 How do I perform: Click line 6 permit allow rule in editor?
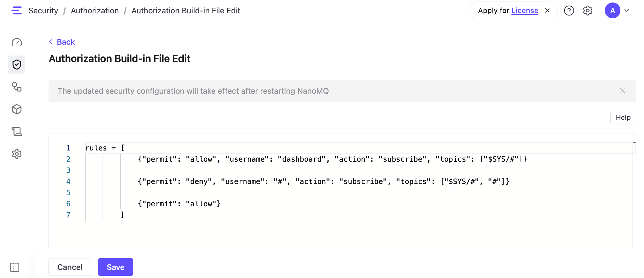pos(179,204)
